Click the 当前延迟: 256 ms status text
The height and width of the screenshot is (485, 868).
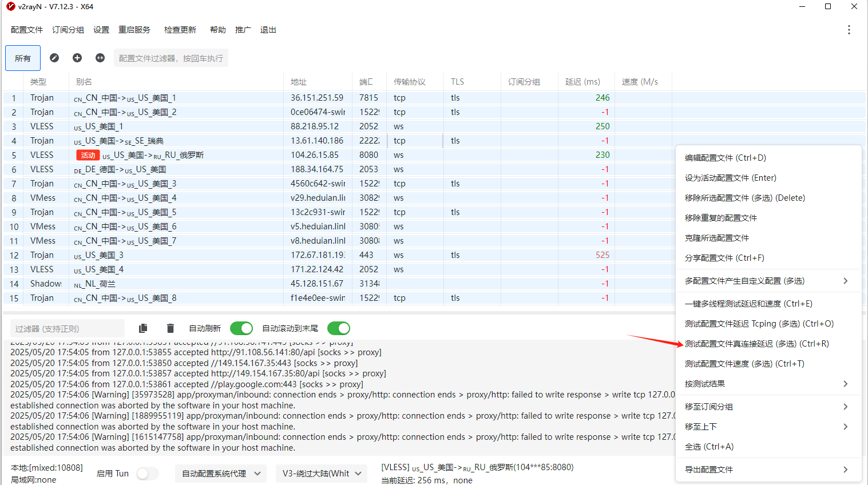[x=427, y=480]
